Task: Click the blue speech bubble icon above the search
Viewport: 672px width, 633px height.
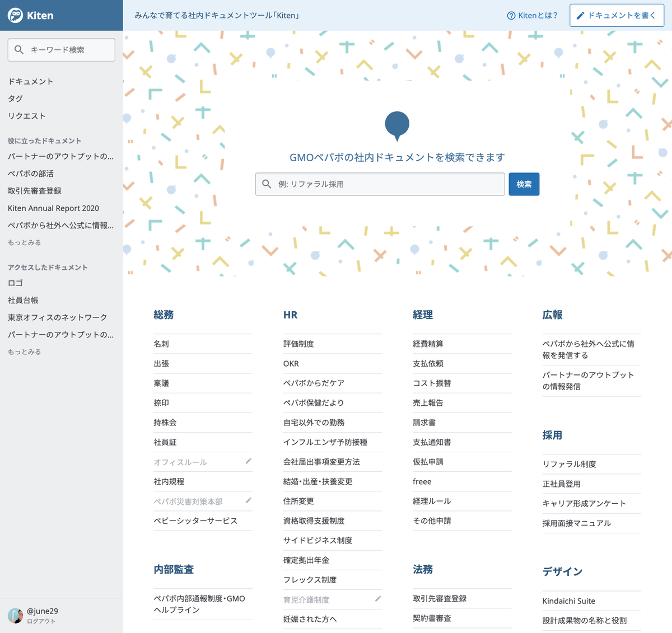Action: pos(397,125)
